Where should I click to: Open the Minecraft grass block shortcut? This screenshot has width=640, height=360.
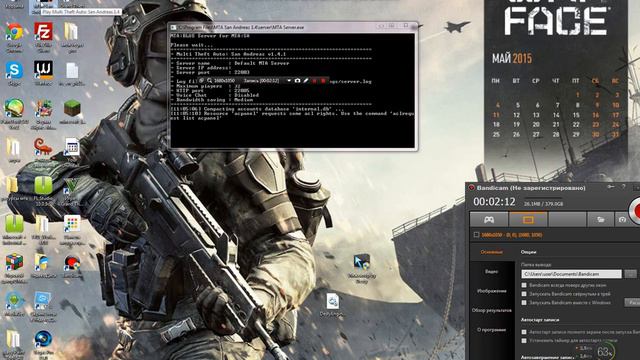72,108
